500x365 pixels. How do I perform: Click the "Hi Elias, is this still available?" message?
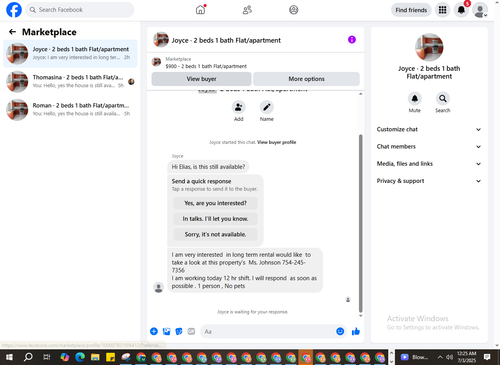click(208, 167)
